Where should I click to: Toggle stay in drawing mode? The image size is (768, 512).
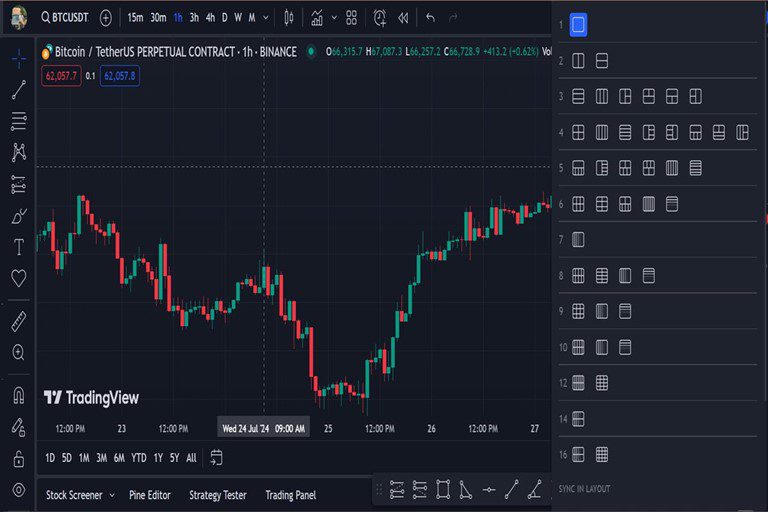pos(19,427)
